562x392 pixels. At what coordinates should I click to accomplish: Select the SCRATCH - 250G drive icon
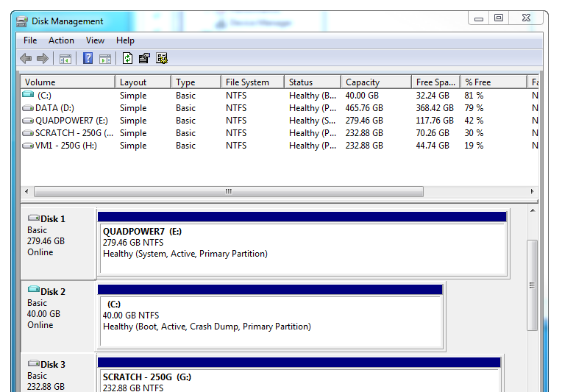[x=28, y=133]
